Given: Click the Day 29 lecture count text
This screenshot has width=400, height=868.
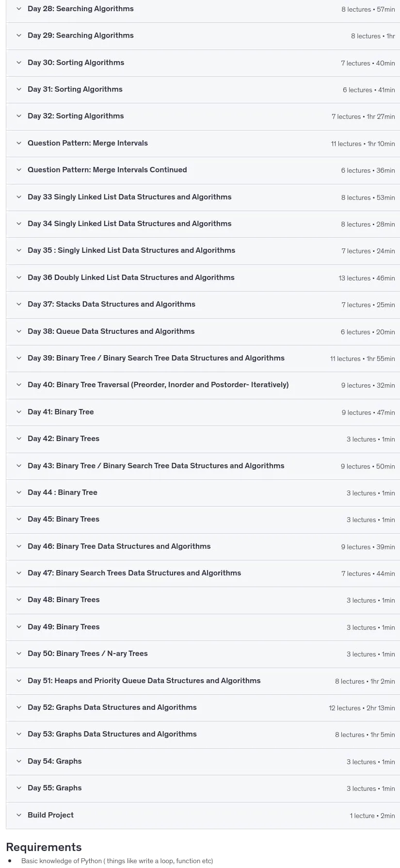Looking at the screenshot, I should click(x=373, y=36).
